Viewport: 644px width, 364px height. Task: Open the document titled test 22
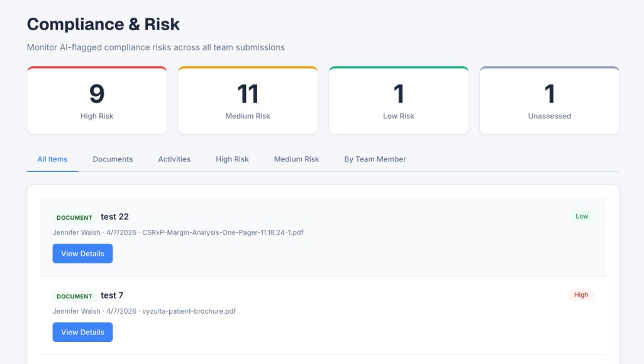(x=115, y=216)
